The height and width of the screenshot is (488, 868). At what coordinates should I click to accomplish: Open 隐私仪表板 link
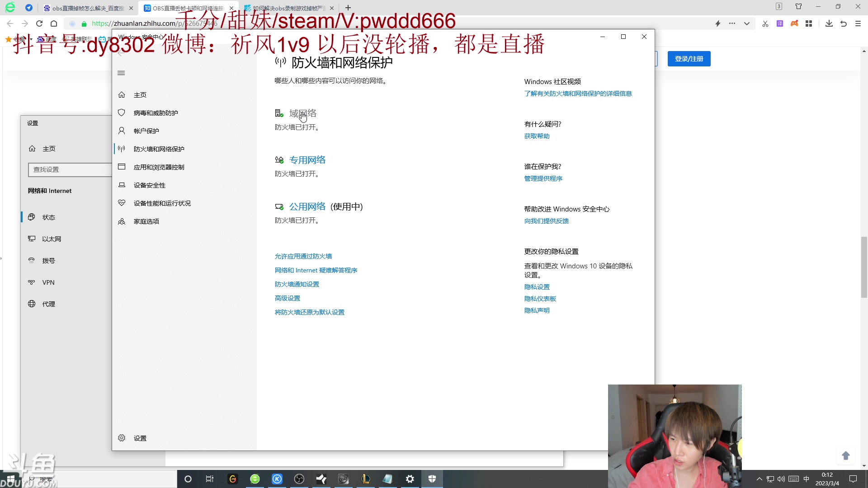click(540, 299)
